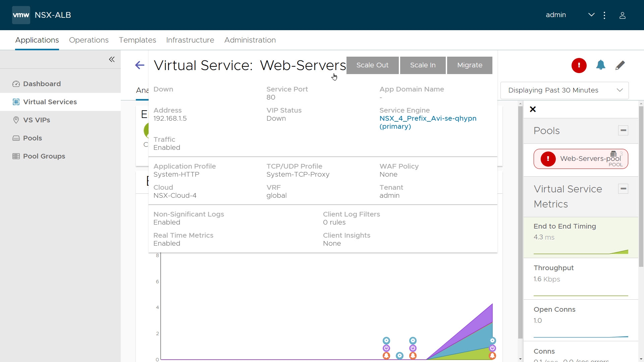Collapse the Pools section

(x=623, y=130)
